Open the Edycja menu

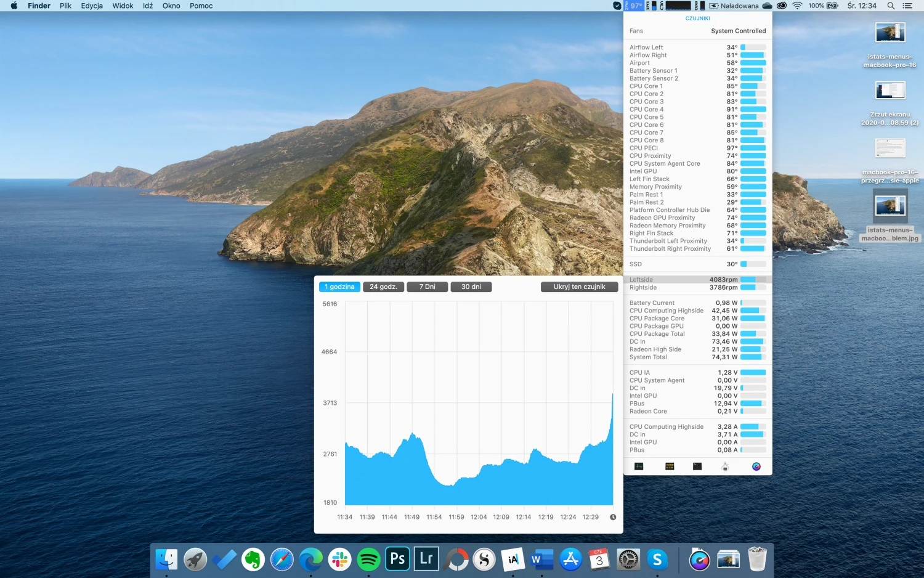click(92, 6)
